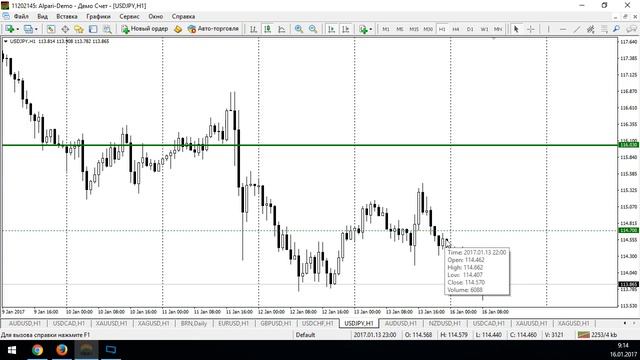Viewport: 640px width, 360px height.
Task: Toggle the Авто-торговля button
Action: coord(213,29)
